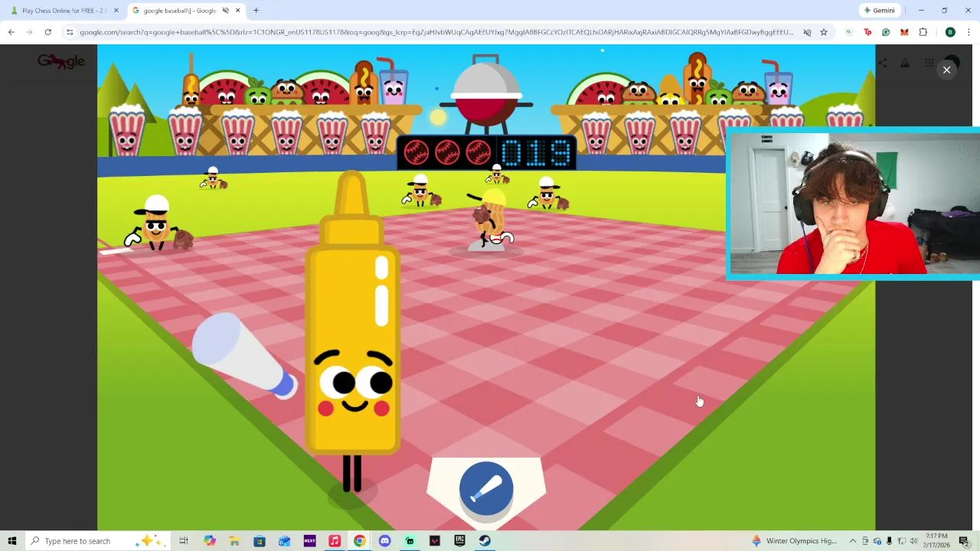Open site information icon in address bar
The height and width of the screenshot is (551, 980).
pos(70,32)
